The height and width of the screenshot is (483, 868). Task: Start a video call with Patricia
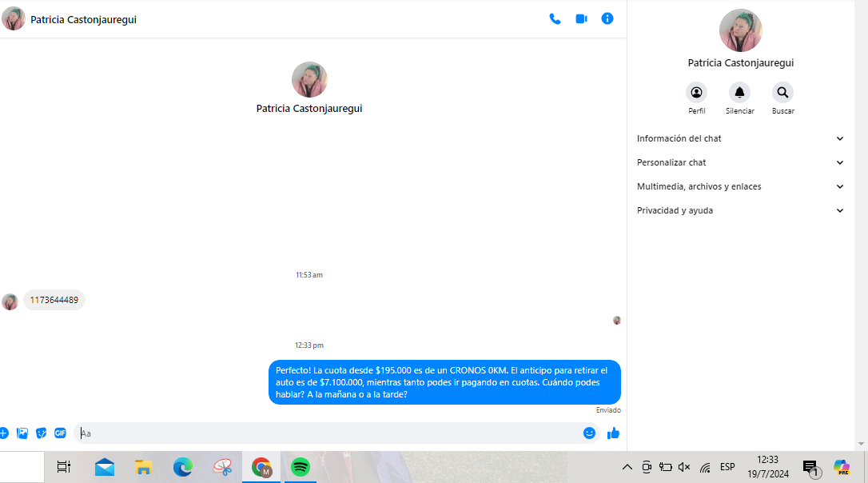(x=581, y=19)
